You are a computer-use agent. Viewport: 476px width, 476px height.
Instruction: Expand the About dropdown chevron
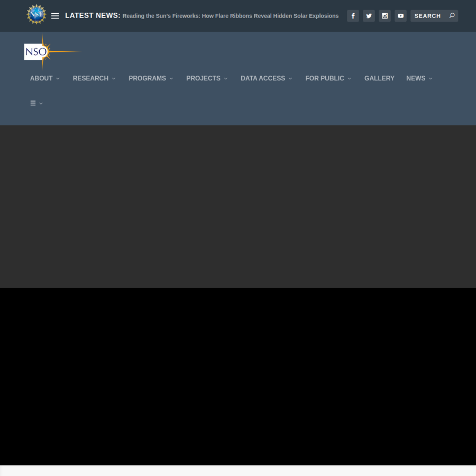[x=58, y=79]
